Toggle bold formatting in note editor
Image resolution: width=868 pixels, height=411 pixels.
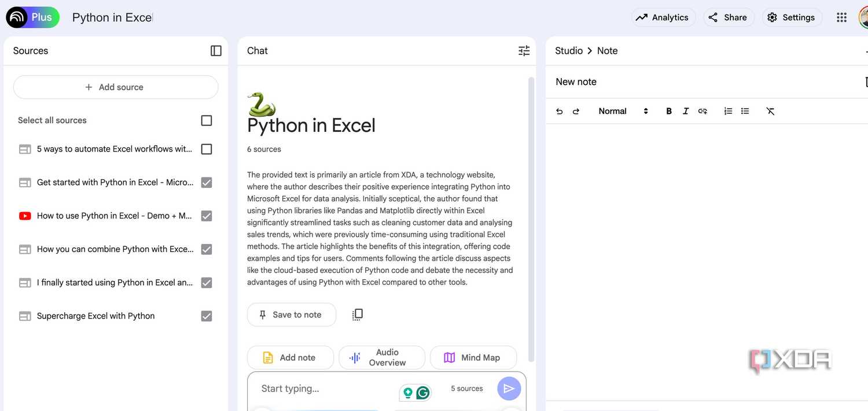(x=669, y=111)
